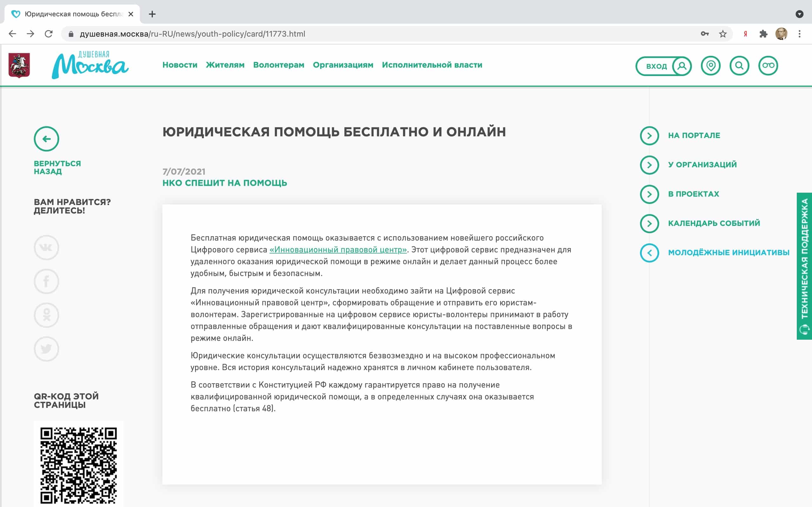This screenshot has height=507, width=812.
Task: Open the map location icon
Action: click(x=711, y=66)
